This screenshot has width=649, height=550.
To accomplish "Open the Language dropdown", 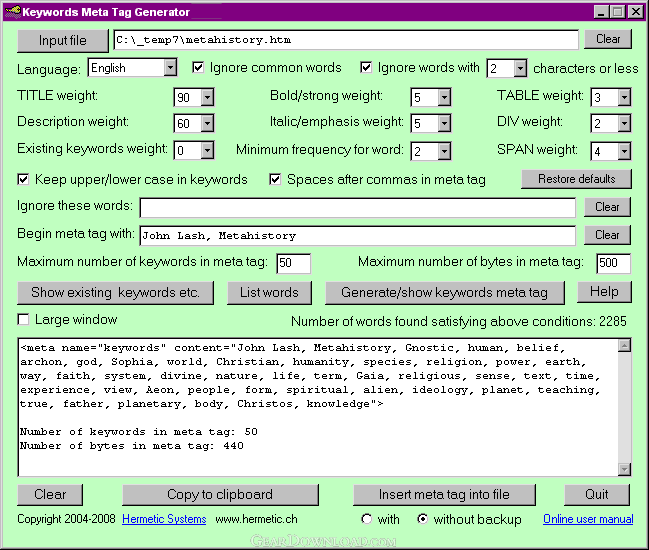I will [170, 69].
